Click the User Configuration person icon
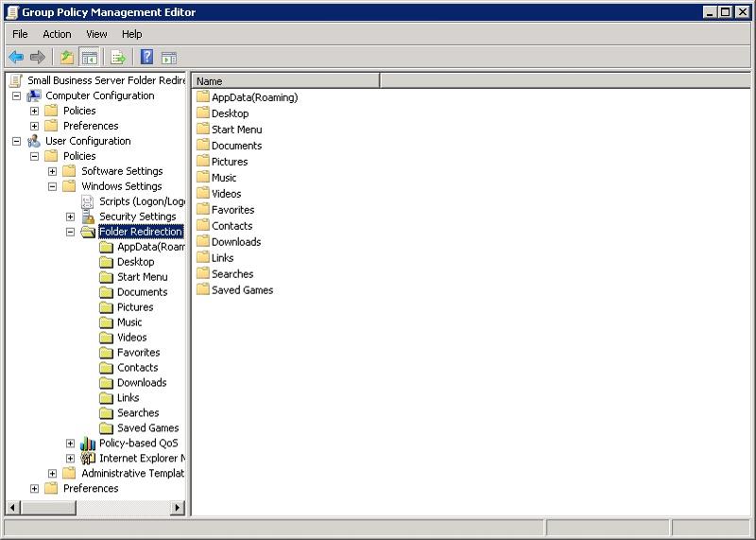 pyautogui.click(x=34, y=141)
